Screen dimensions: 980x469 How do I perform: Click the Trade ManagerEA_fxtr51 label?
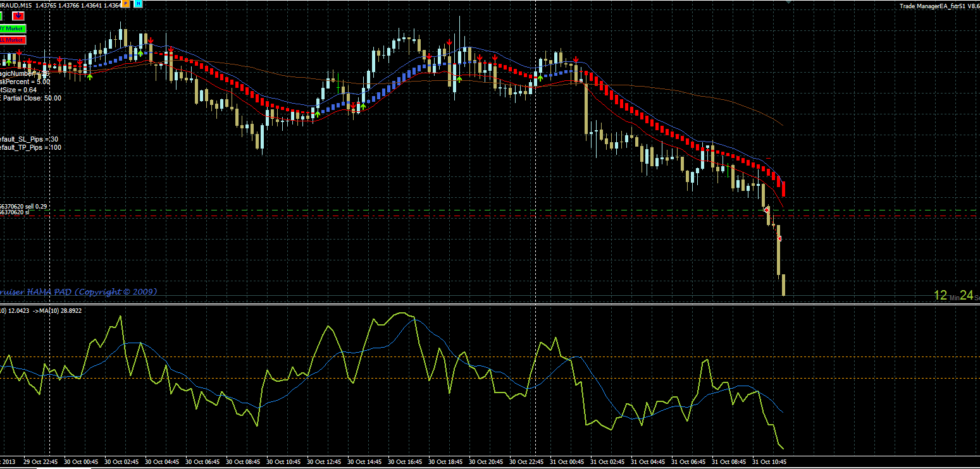[933, 6]
